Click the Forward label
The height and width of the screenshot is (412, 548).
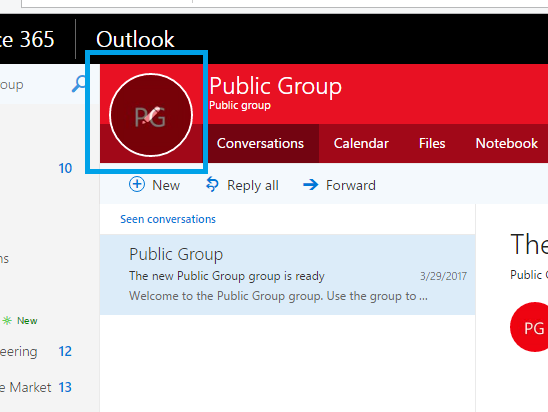tap(351, 185)
